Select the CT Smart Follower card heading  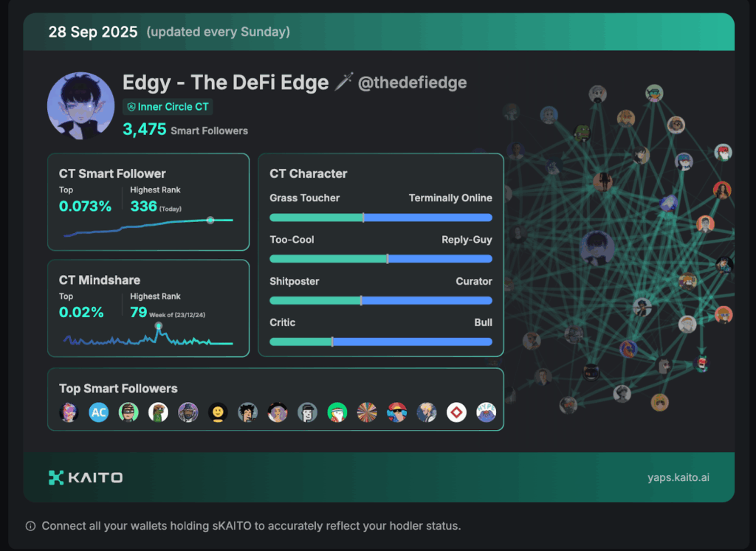pos(112,173)
